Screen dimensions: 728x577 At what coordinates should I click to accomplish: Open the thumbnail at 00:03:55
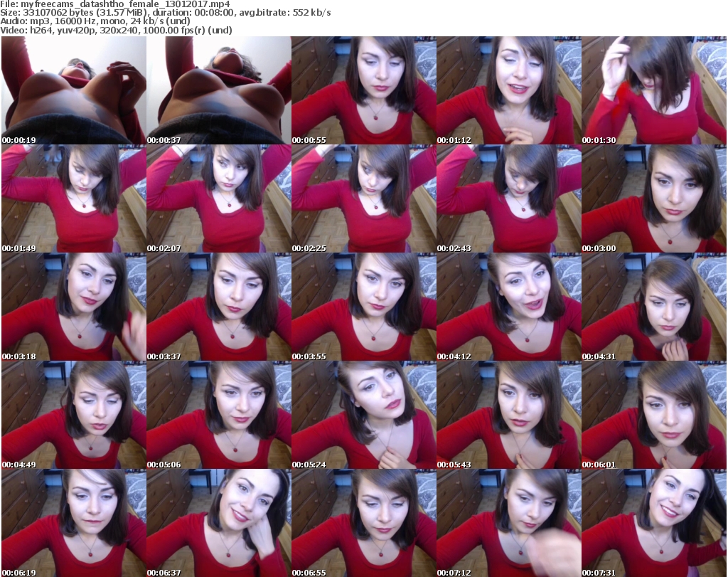click(x=363, y=307)
